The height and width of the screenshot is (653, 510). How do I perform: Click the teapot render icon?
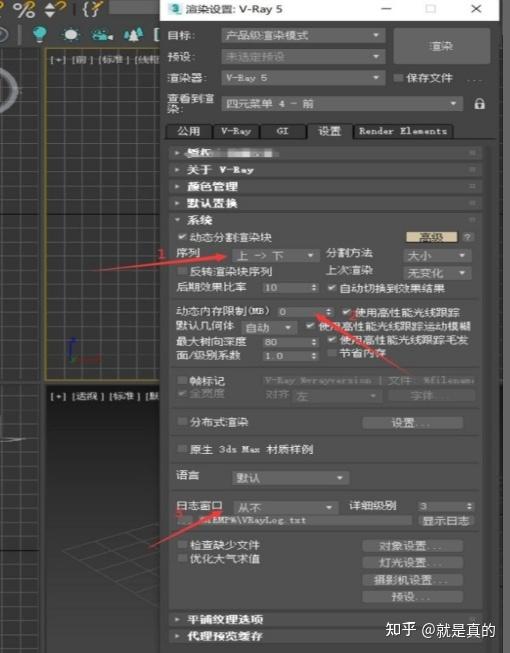pyautogui.click(x=102, y=35)
